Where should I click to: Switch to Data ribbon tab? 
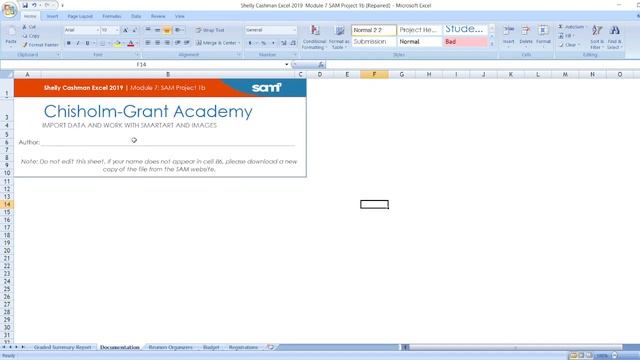tap(136, 16)
